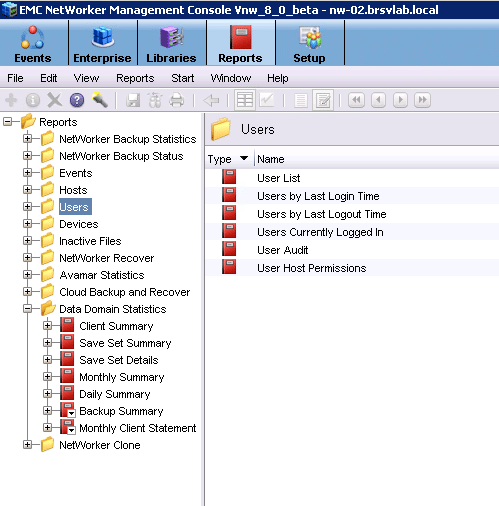
Task: Expand the Client Summary report node
Action: click(48, 326)
